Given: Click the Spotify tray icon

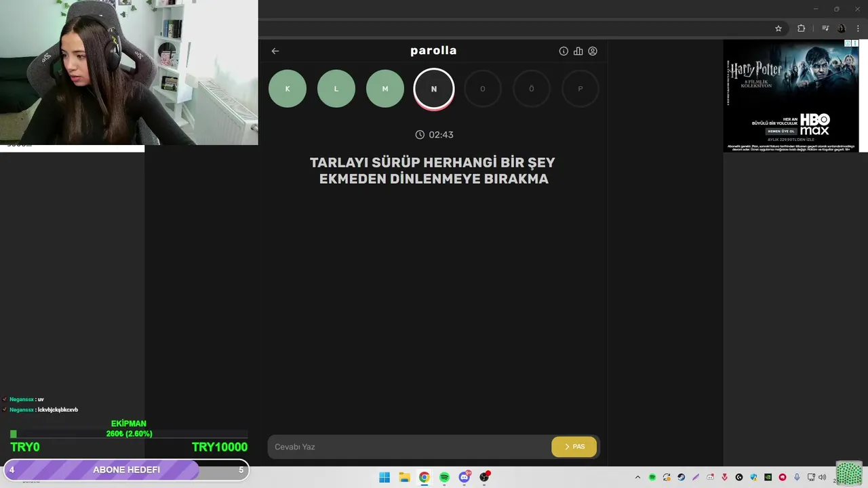Looking at the screenshot, I should pos(652,477).
